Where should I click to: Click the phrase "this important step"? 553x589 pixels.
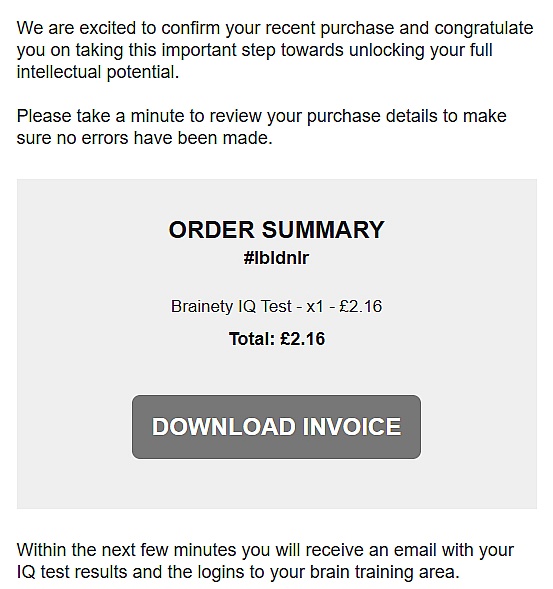coord(202,50)
